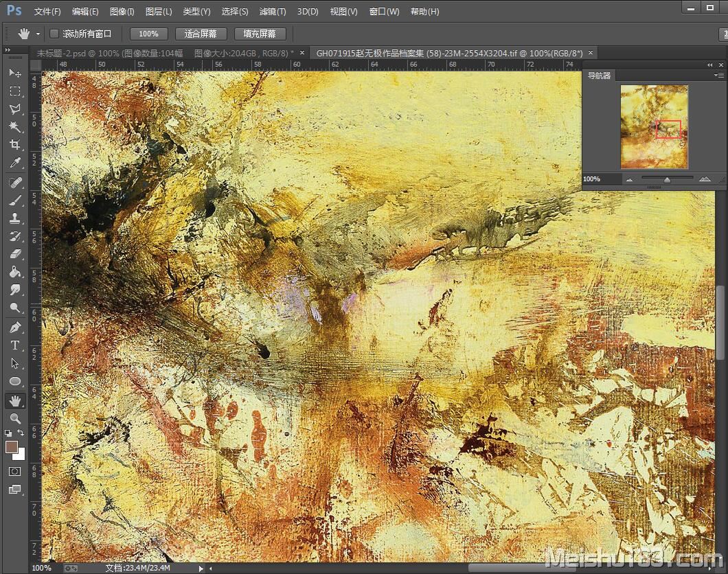Click the Navigator zoom percentage field
This screenshot has height=574, width=728.
[x=602, y=179]
